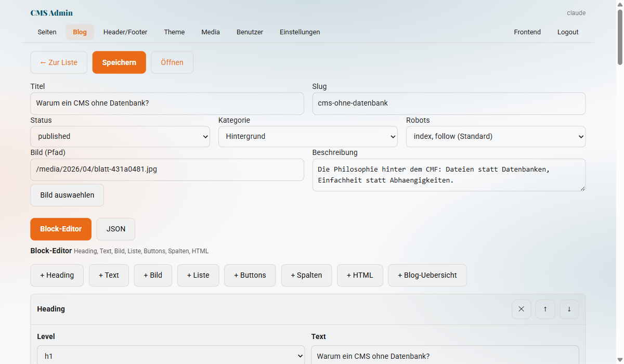Save the post with Speichern

coord(119,62)
